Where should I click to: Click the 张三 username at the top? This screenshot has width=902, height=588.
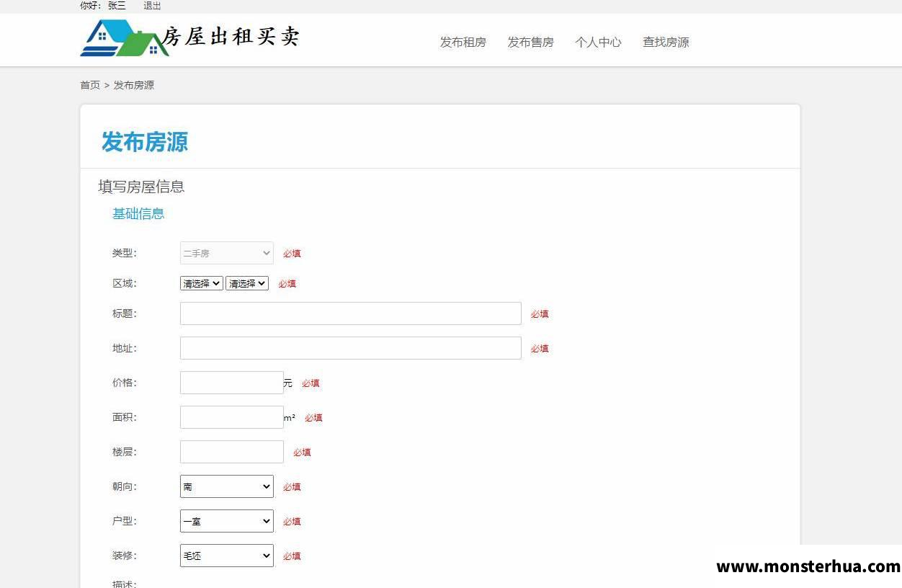[x=117, y=6]
